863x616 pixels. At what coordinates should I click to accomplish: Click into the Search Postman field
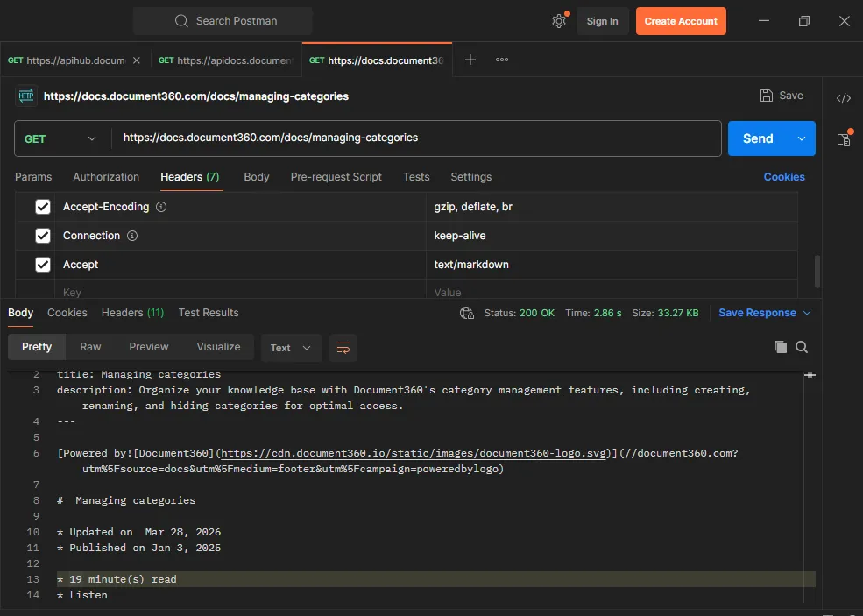pos(223,21)
